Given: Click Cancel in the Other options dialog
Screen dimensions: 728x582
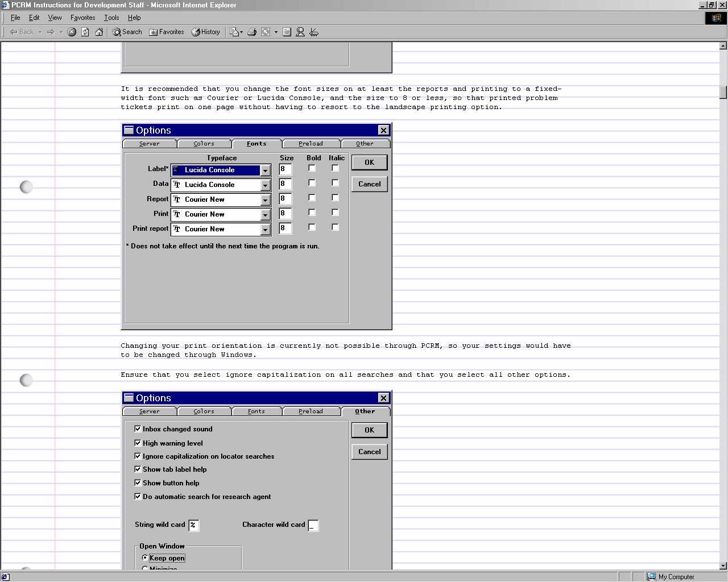Looking at the screenshot, I should [369, 452].
